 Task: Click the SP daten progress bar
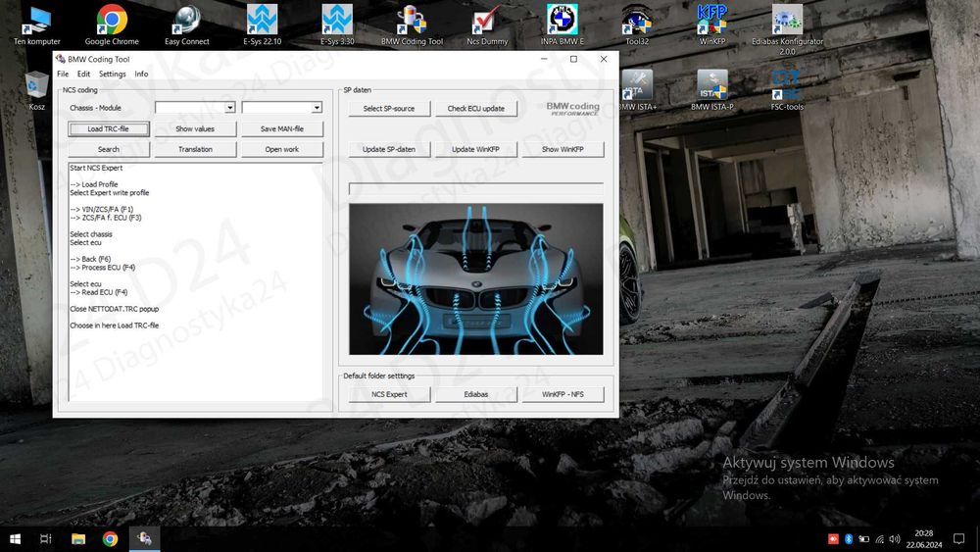[x=475, y=189]
